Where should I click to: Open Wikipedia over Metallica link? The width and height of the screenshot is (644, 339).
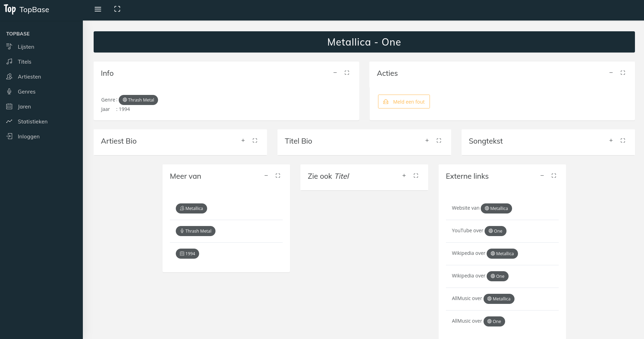(502, 253)
